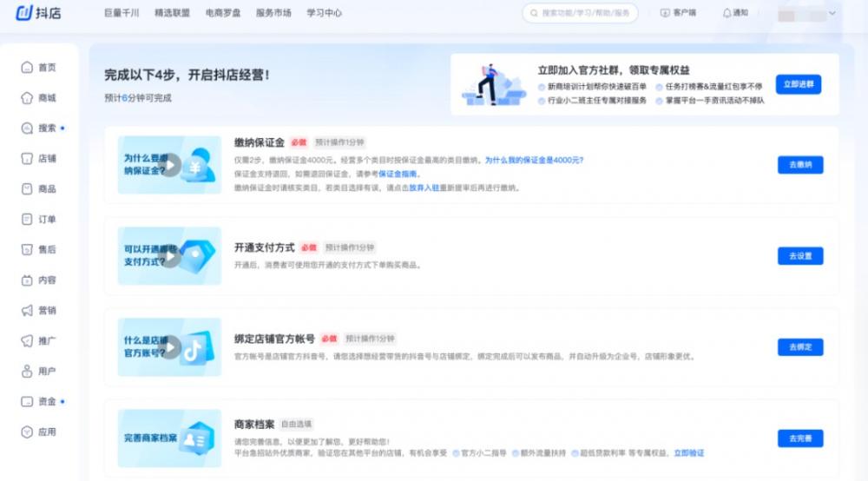Screen dimensions: 868x481
Task: Open the 巨量千川 top menu item
Action: pos(122,13)
